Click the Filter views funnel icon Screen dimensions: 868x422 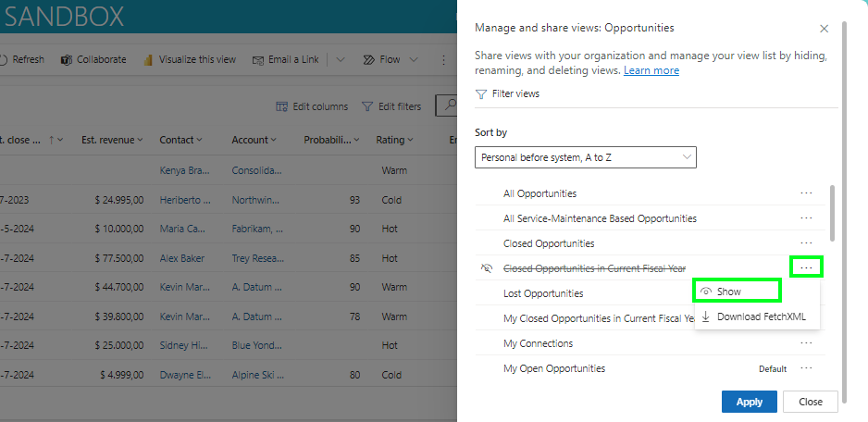pyautogui.click(x=480, y=93)
